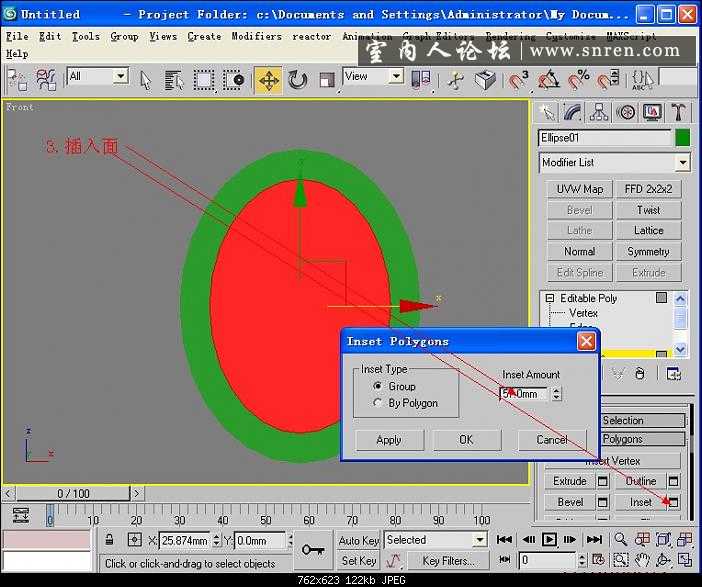Toggle Spinner Snap icon
The height and width of the screenshot is (587, 702).
pos(608,80)
